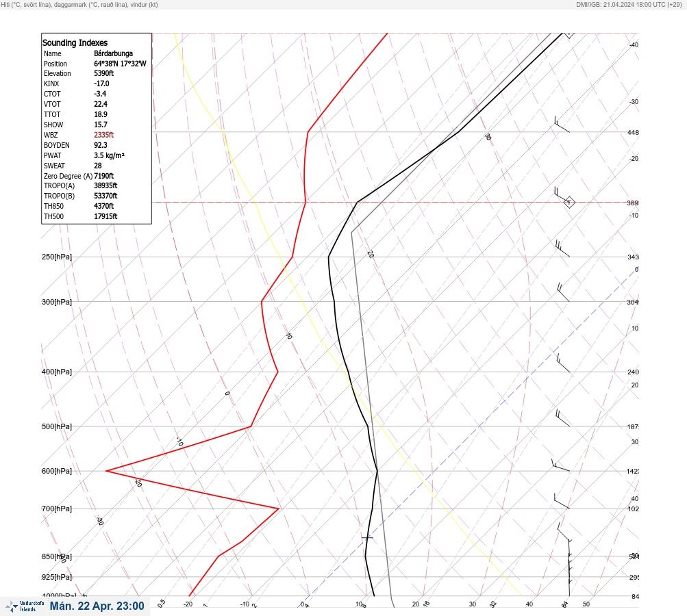Click the VTOT value '22.4'

pos(101,104)
